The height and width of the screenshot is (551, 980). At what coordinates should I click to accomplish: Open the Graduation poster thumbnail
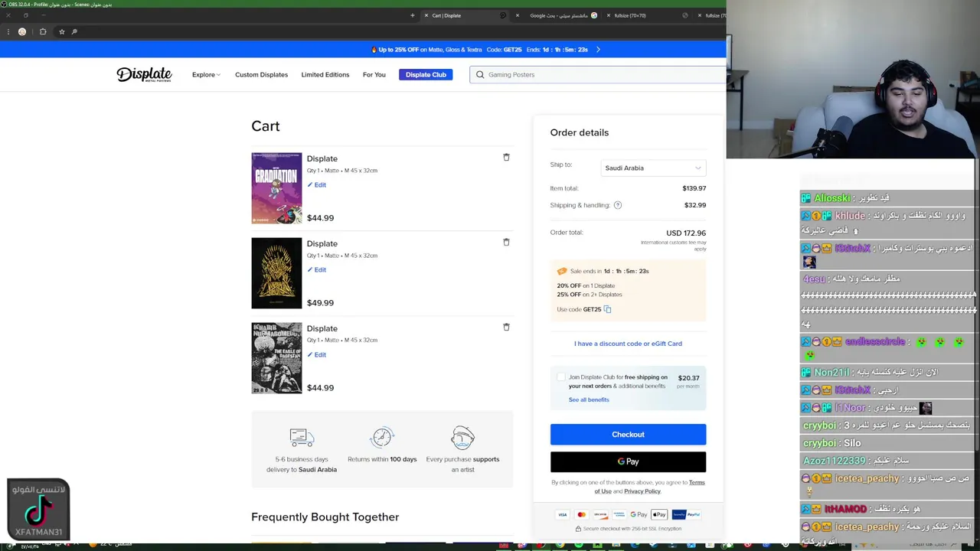click(x=276, y=188)
